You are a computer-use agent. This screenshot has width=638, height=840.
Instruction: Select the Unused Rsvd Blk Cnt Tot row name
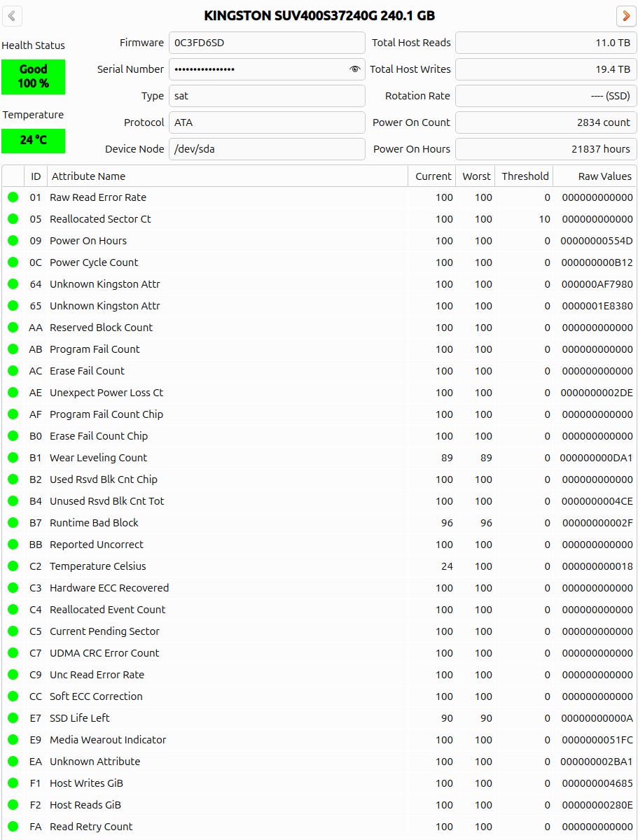tap(107, 501)
